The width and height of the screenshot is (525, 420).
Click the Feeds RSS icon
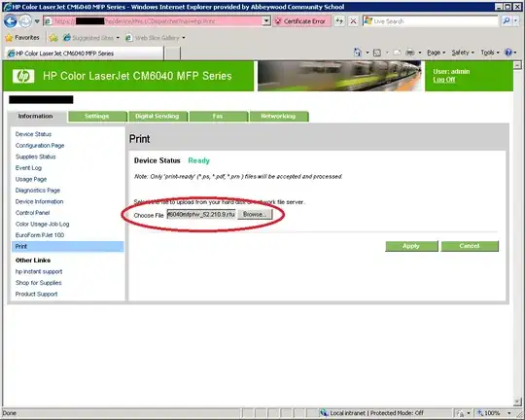377,52
